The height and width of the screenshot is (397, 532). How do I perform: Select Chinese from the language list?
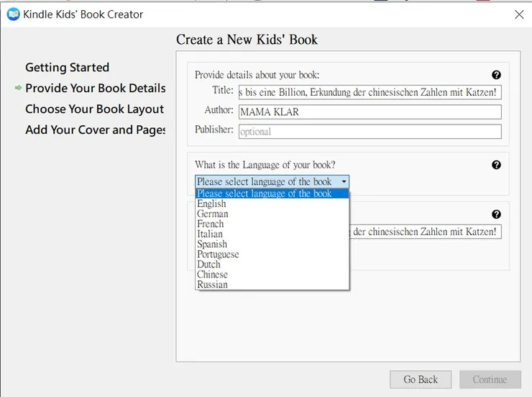[212, 274]
